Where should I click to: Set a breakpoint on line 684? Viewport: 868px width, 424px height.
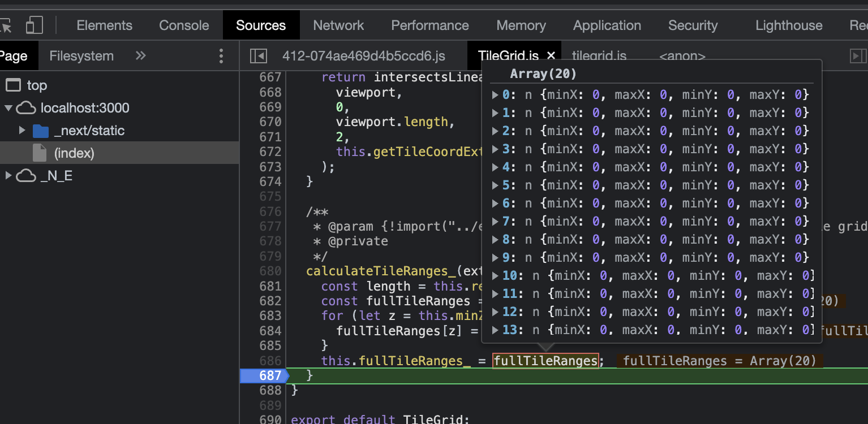point(270,331)
